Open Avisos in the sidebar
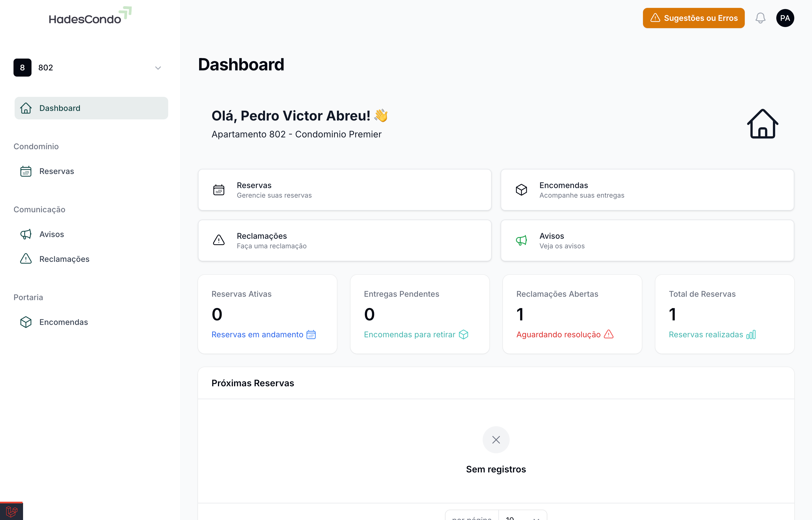The height and width of the screenshot is (520, 812). [x=51, y=234]
